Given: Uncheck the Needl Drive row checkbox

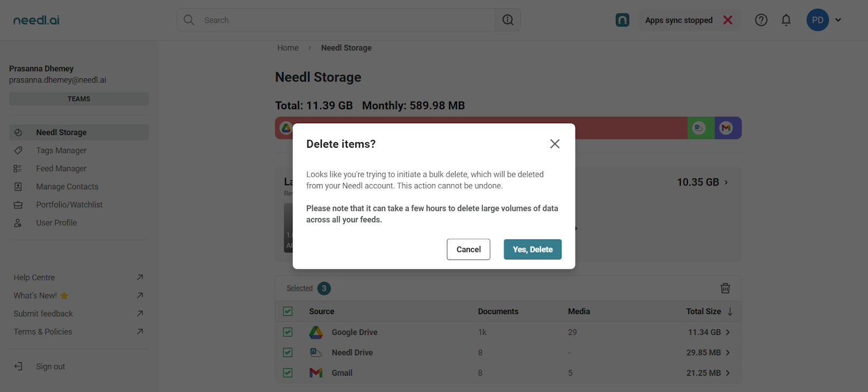Looking at the screenshot, I should pos(288,352).
